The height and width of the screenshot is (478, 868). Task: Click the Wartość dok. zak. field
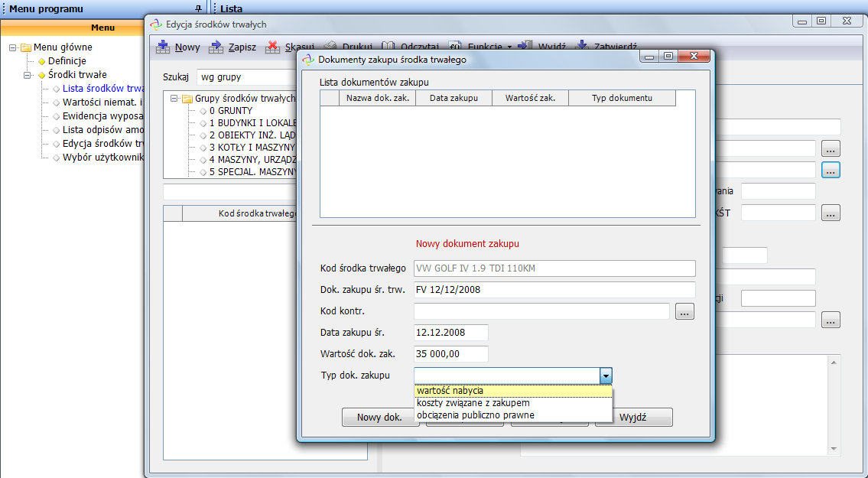[x=451, y=354]
